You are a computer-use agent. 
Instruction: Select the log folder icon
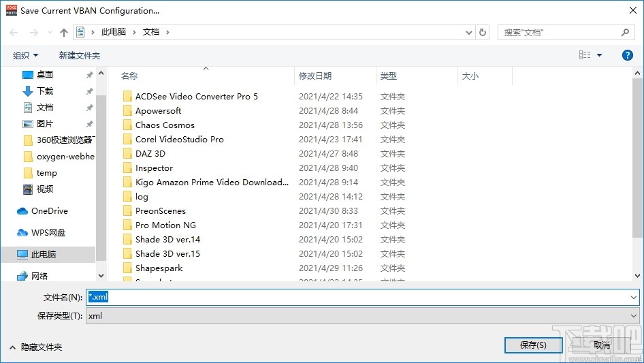point(127,197)
